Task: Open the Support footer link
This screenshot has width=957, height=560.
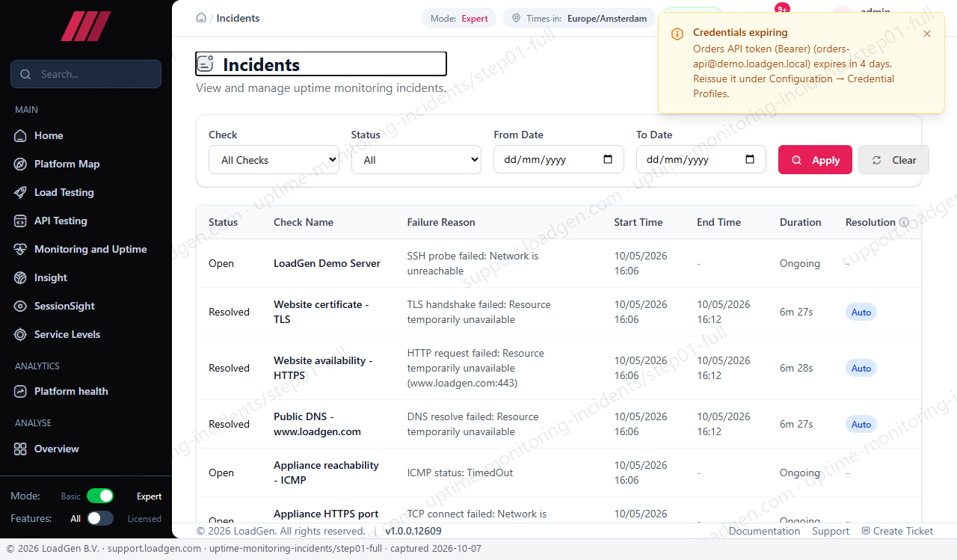Action: click(x=831, y=531)
